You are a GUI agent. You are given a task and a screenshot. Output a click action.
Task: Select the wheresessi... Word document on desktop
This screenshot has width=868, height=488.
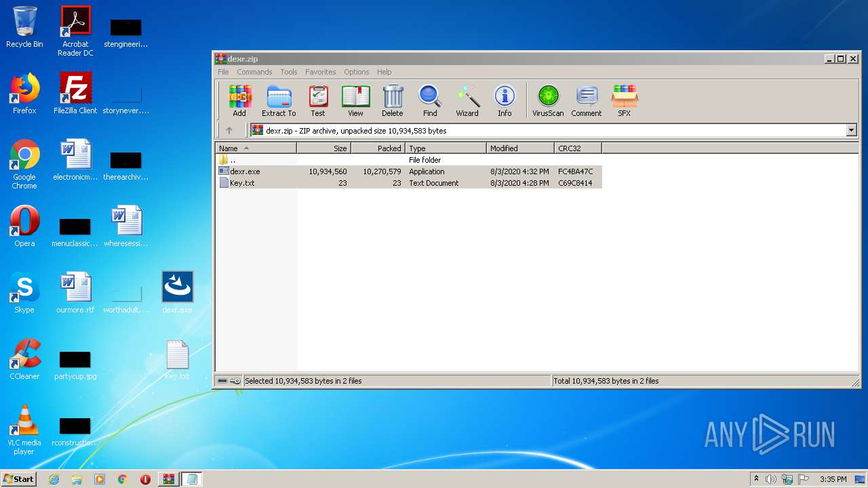(x=126, y=226)
